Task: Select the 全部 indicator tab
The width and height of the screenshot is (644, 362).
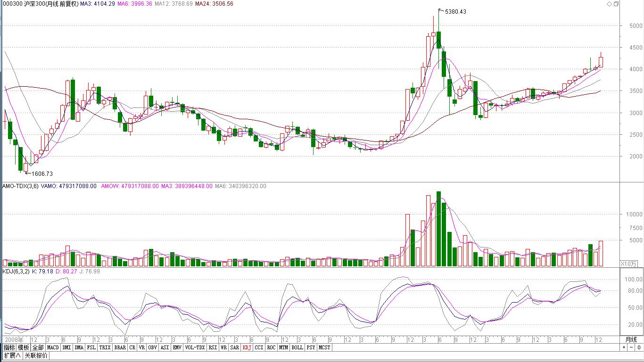Action: pyautogui.click(x=38, y=347)
